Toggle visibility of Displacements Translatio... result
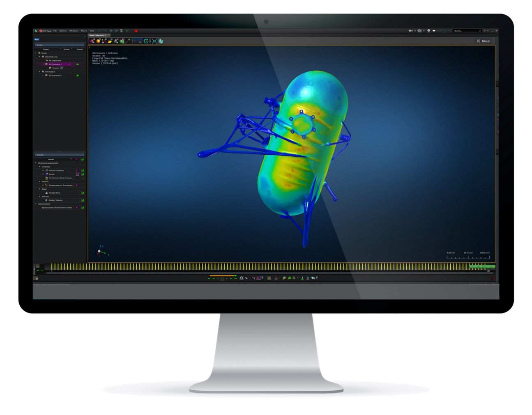This screenshot has width=532, height=415. [x=77, y=185]
